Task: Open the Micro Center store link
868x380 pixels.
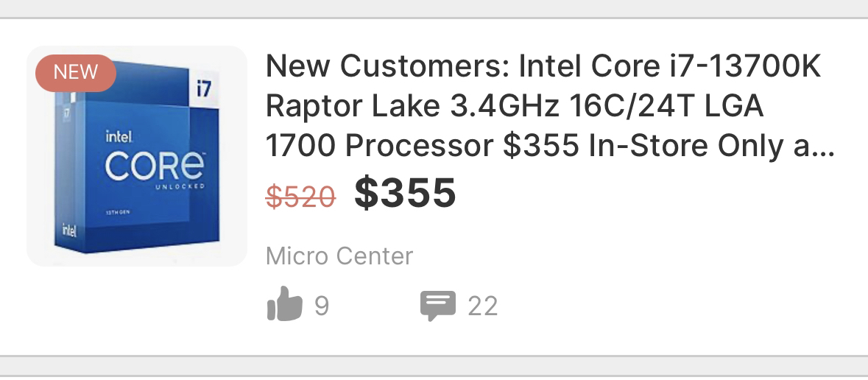Action: click(339, 256)
